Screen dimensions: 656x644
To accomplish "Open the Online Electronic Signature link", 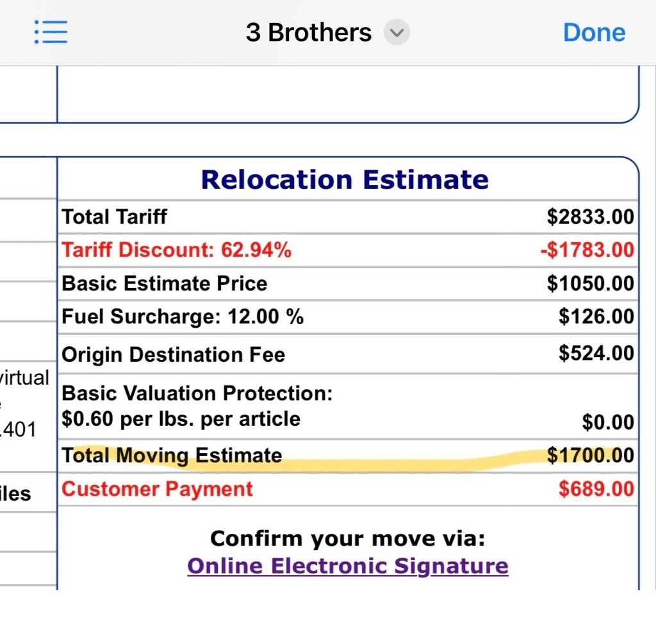I will tap(347, 566).
